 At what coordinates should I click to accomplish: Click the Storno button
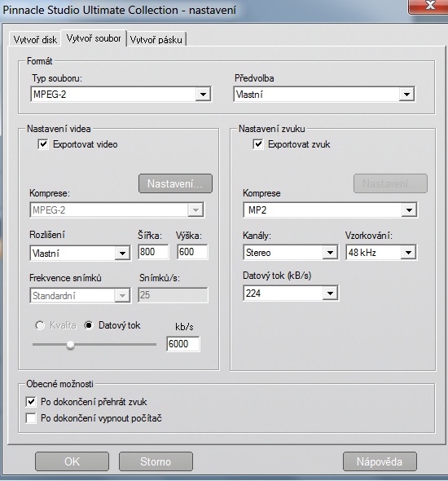pyautogui.click(x=156, y=461)
